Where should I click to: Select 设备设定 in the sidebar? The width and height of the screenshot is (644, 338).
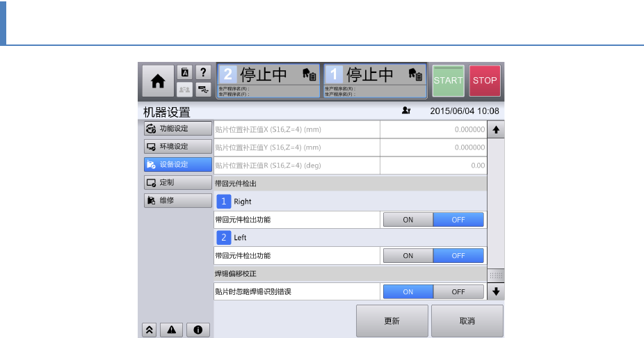click(x=178, y=165)
